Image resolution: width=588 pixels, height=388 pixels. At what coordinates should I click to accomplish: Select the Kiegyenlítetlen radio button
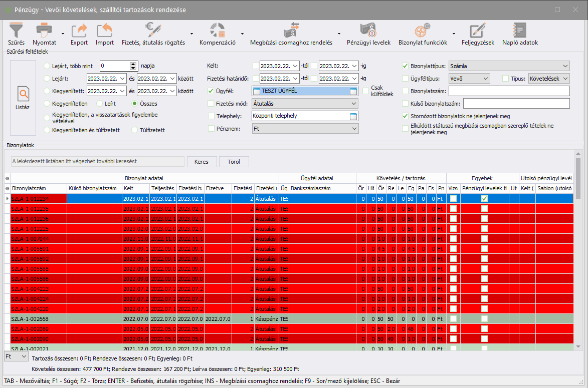[x=47, y=104]
